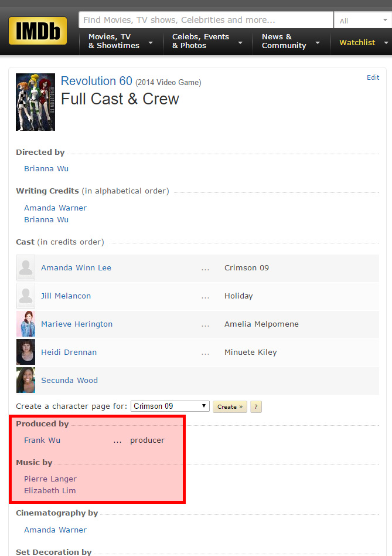The height and width of the screenshot is (556, 392).
Task: Click Secunda Wood's photo
Action: point(26,380)
